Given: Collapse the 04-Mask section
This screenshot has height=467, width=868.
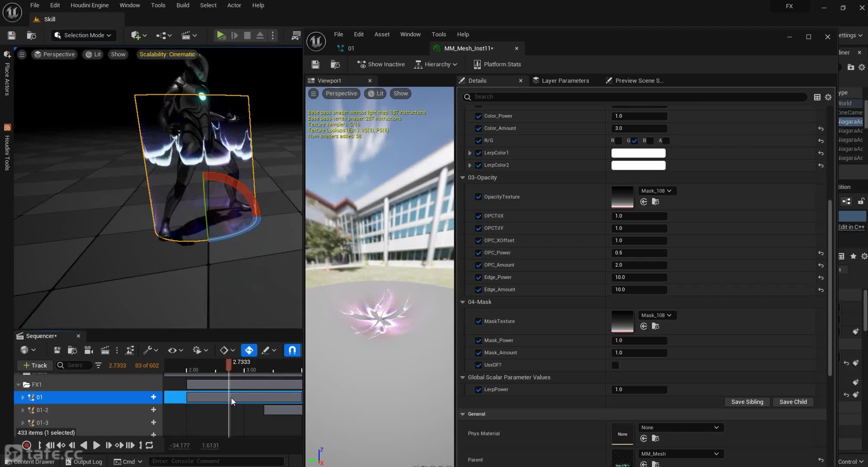Looking at the screenshot, I should tap(463, 302).
